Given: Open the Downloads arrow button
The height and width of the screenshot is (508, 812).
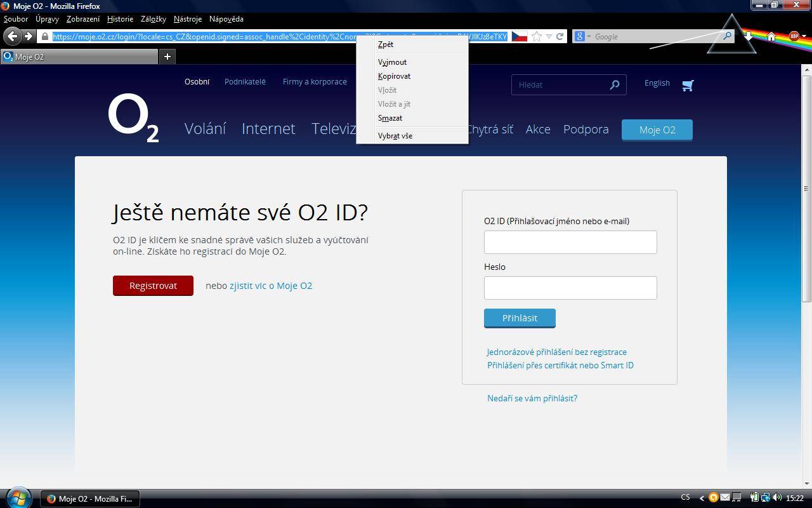Looking at the screenshot, I should coord(749,36).
